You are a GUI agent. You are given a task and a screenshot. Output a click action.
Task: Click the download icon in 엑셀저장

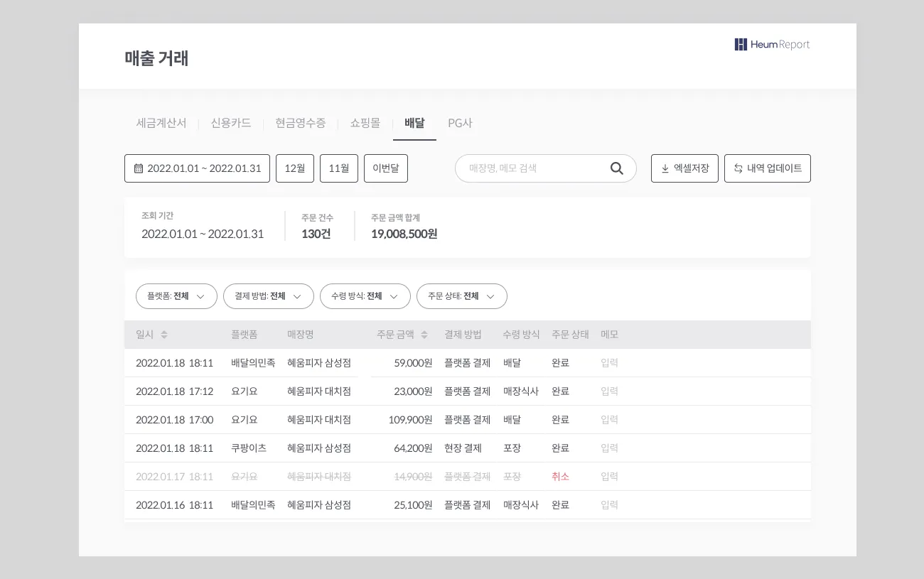click(x=665, y=168)
